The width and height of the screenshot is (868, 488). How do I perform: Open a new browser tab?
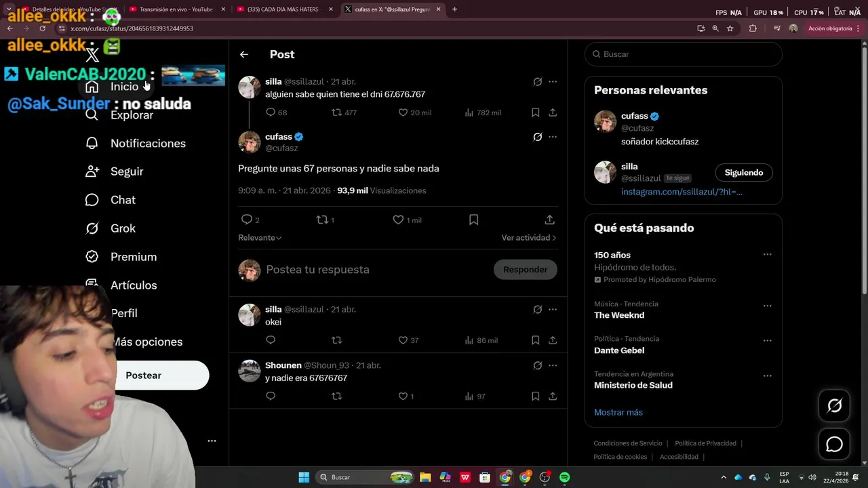pyautogui.click(x=454, y=9)
